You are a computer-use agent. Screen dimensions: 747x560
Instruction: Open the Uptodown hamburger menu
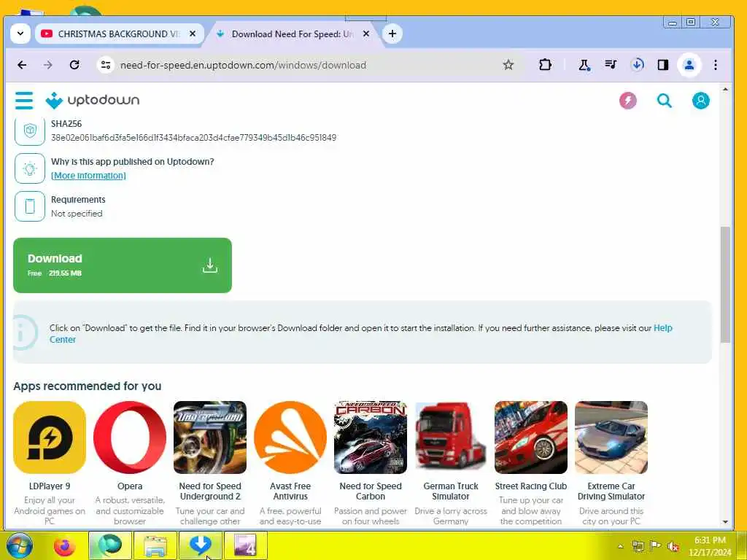pos(24,101)
